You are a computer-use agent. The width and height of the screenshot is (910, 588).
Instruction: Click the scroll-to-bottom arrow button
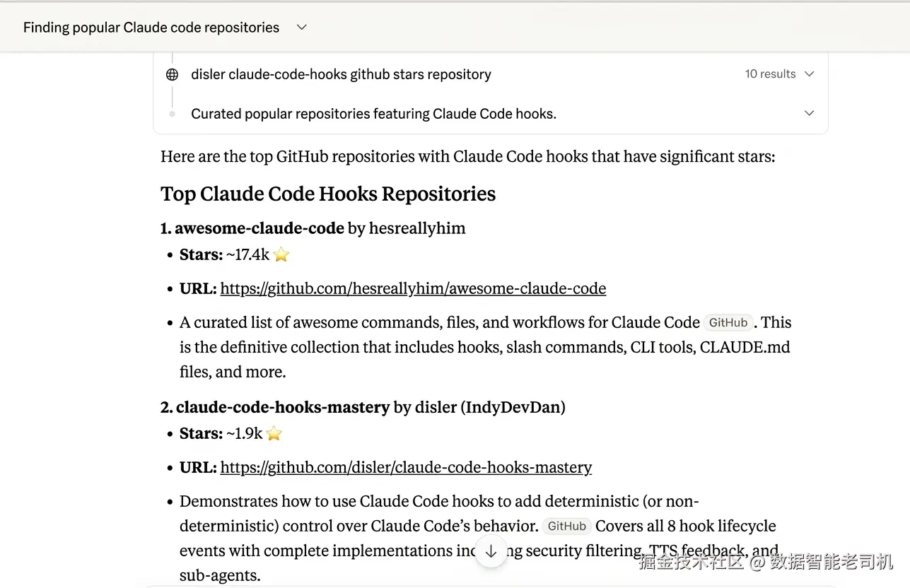(x=491, y=552)
